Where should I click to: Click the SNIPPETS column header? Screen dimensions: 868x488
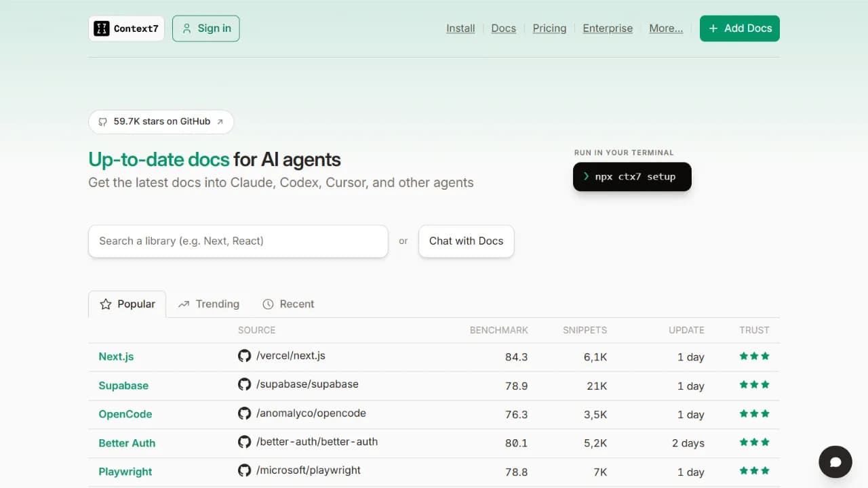pos(585,330)
